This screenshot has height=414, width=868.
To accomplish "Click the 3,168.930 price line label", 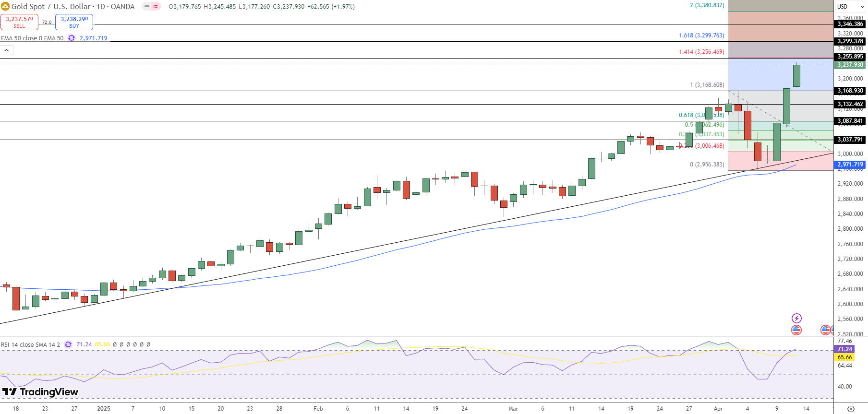I will click(850, 91).
